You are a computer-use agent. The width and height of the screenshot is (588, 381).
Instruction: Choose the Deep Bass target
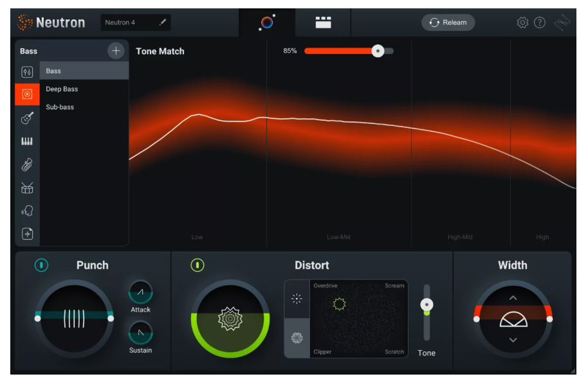(84, 89)
